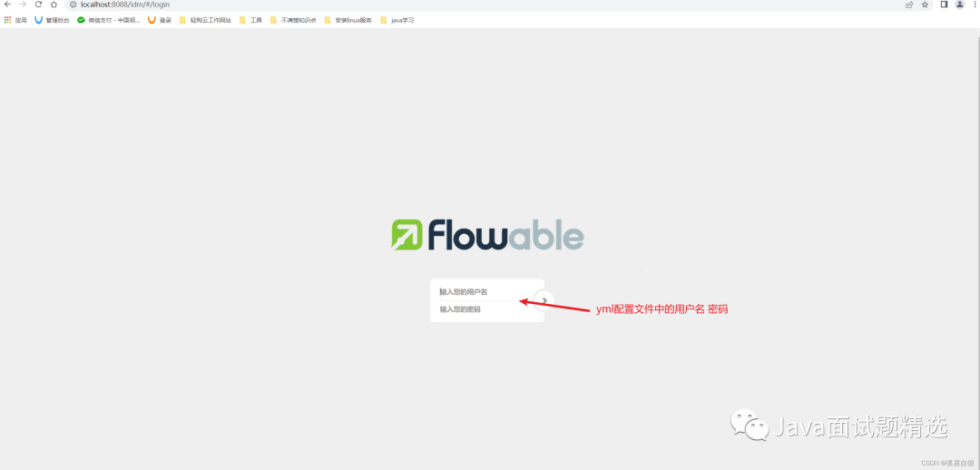Expand the 工具 bookmark folder
This screenshot has height=470, width=980.
point(250,20)
